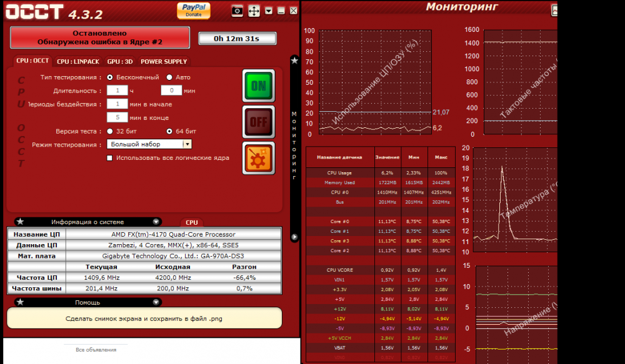Click the Остановлено error status banner
Screen dimensions: 625x364
99,37
